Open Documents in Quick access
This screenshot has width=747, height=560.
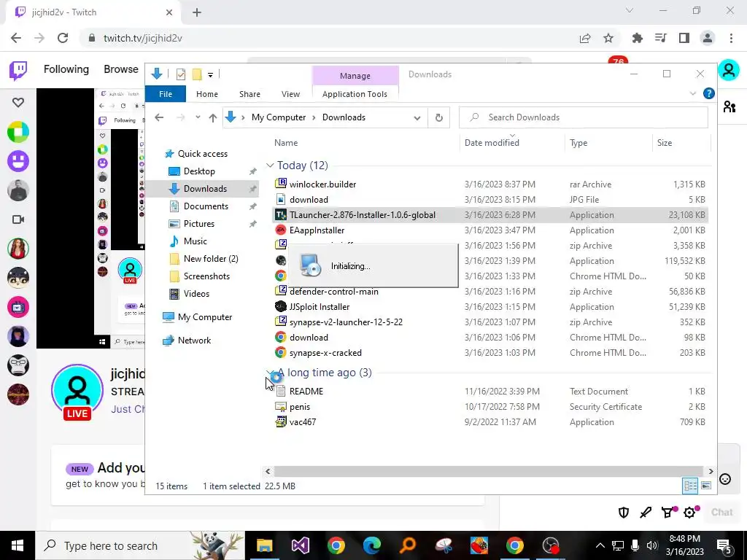206,206
